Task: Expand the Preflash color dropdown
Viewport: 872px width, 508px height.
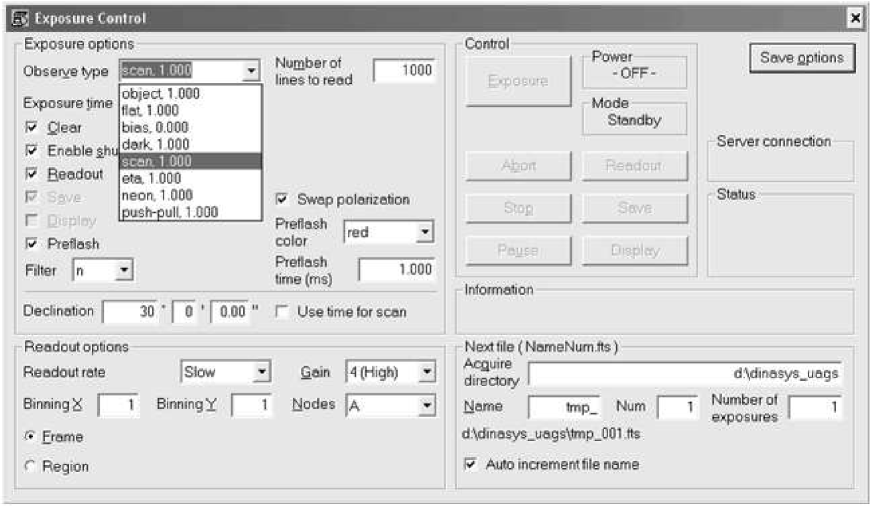Action: pyautogui.click(x=425, y=232)
